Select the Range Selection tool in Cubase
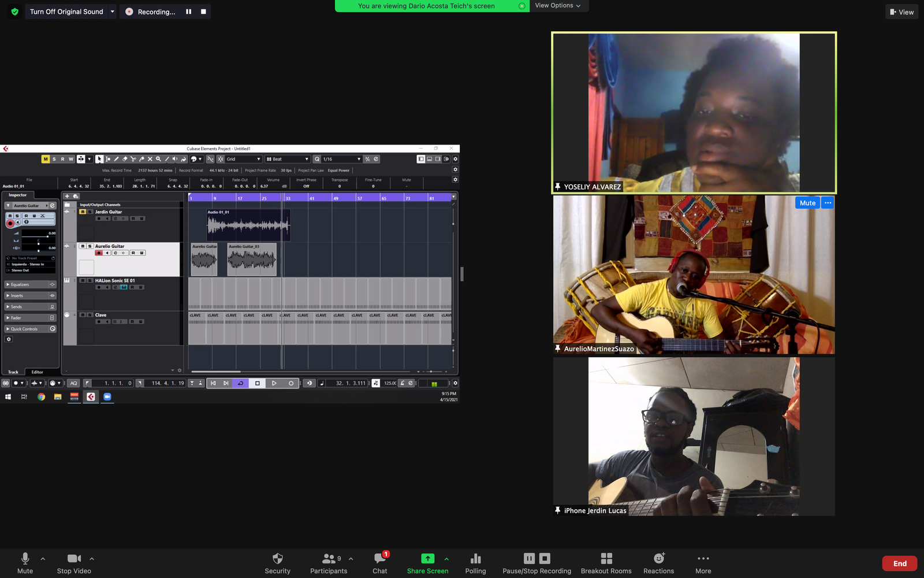Screen dimensions: 924x578 click(108, 159)
